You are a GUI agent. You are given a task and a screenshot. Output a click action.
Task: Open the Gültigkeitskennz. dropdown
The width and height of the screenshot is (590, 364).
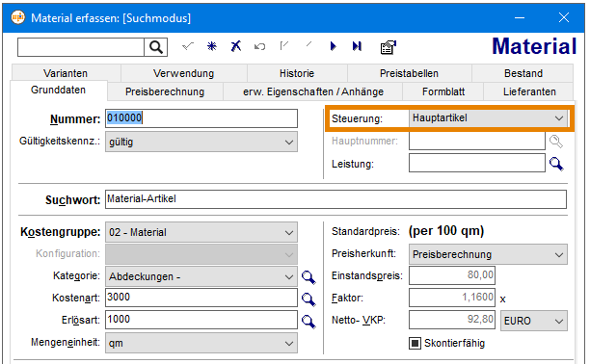(x=201, y=142)
